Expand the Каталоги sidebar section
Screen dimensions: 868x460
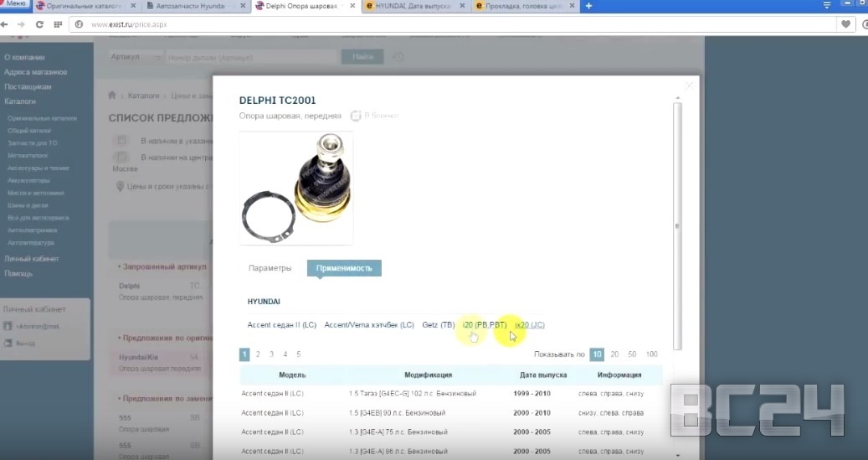pos(20,101)
